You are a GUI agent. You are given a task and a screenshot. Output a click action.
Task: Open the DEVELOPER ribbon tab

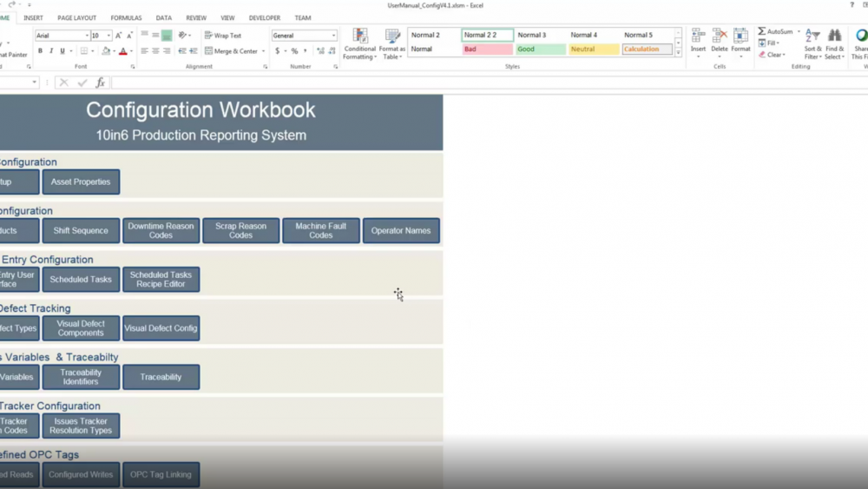(x=264, y=17)
